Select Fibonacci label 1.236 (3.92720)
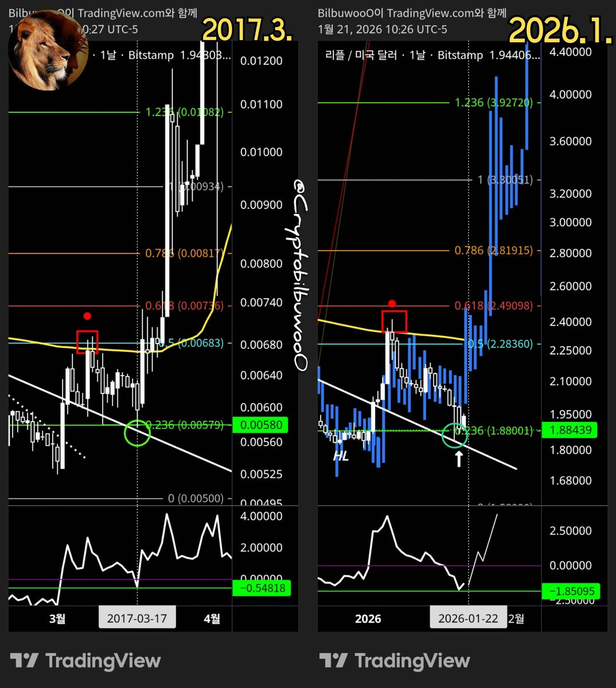Viewport: 616px width, 688px height. pyautogui.click(x=494, y=103)
